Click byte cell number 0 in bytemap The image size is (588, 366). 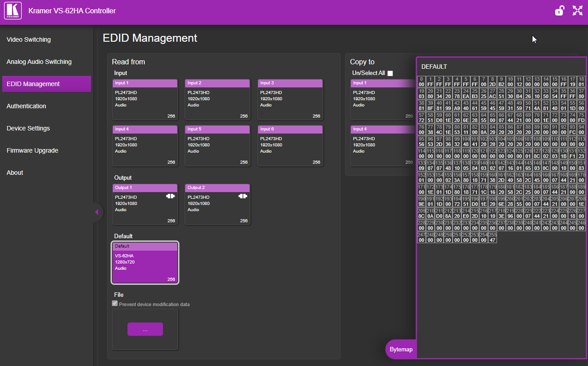point(421,82)
